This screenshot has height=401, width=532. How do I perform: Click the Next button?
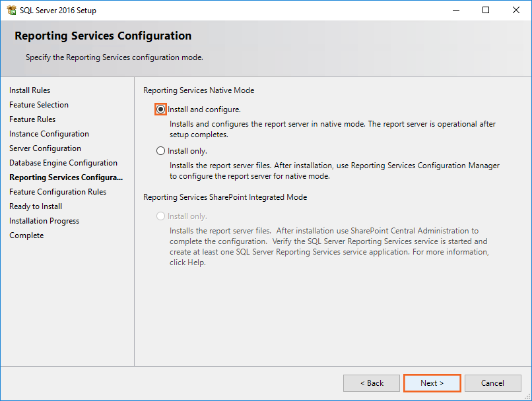click(x=432, y=383)
